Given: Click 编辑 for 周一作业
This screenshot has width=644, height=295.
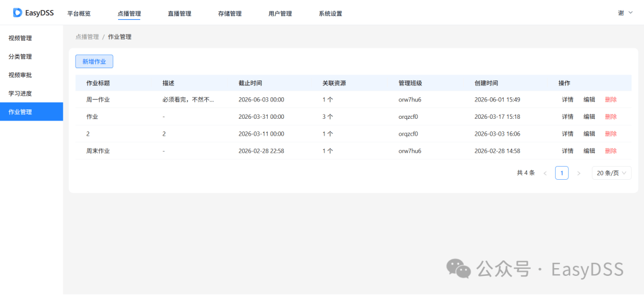Looking at the screenshot, I should [589, 100].
